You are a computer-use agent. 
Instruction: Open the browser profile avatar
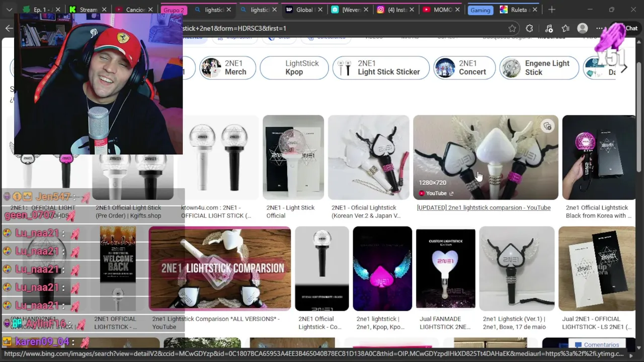[x=583, y=28]
